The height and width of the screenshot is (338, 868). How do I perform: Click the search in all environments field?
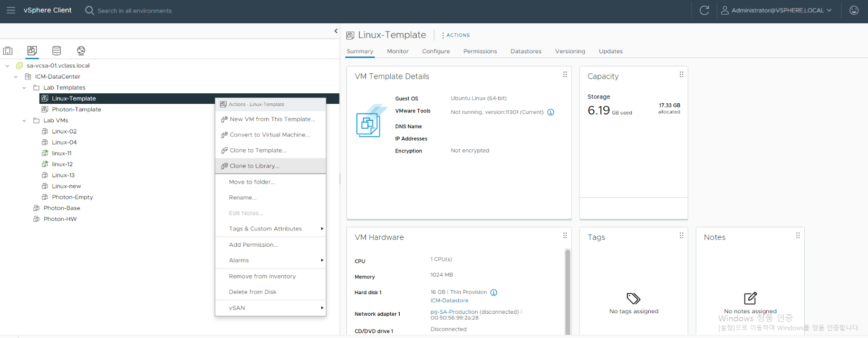pyautogui.click(x=134, y=11)
